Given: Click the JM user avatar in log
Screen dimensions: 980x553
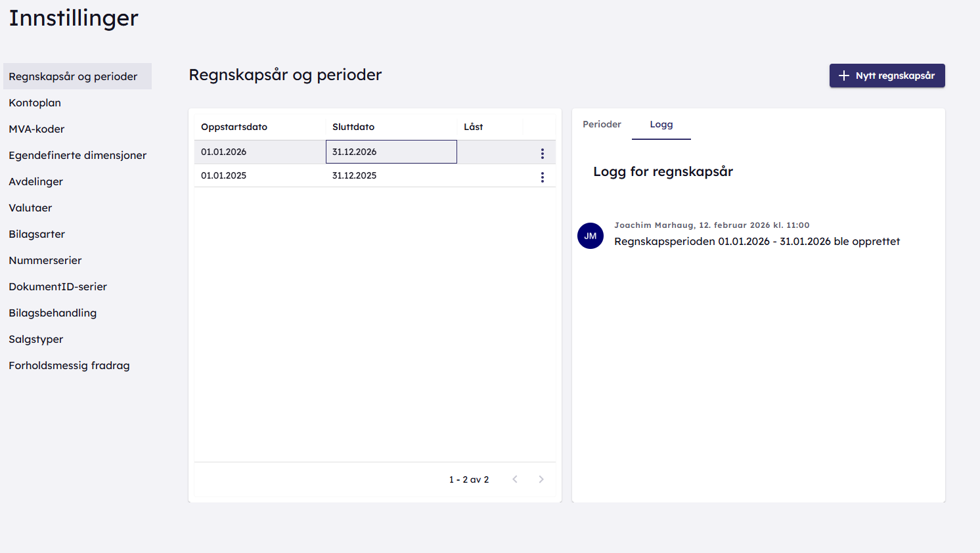Looking at the screenshot, I should pyautogui.click(x=590, y=236).
